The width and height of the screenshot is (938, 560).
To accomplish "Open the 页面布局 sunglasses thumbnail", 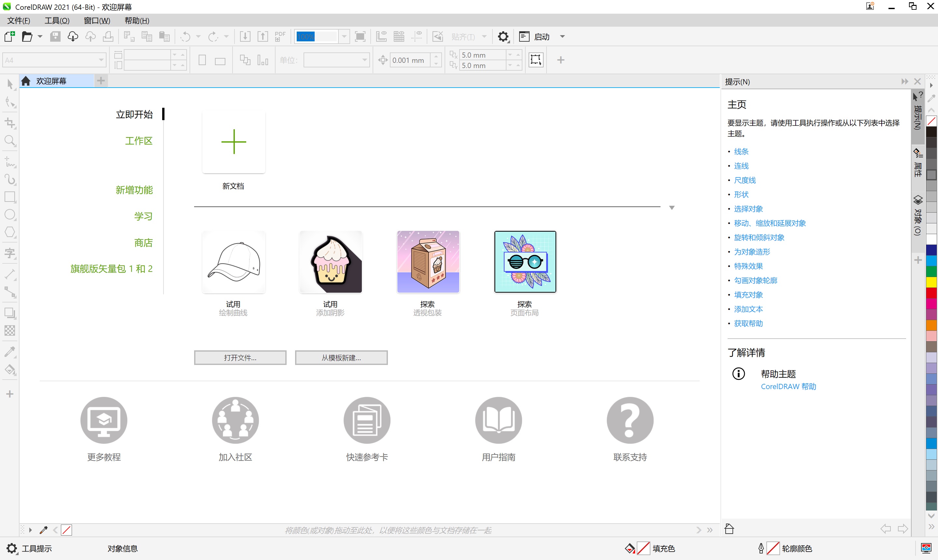I will (525, 262).
